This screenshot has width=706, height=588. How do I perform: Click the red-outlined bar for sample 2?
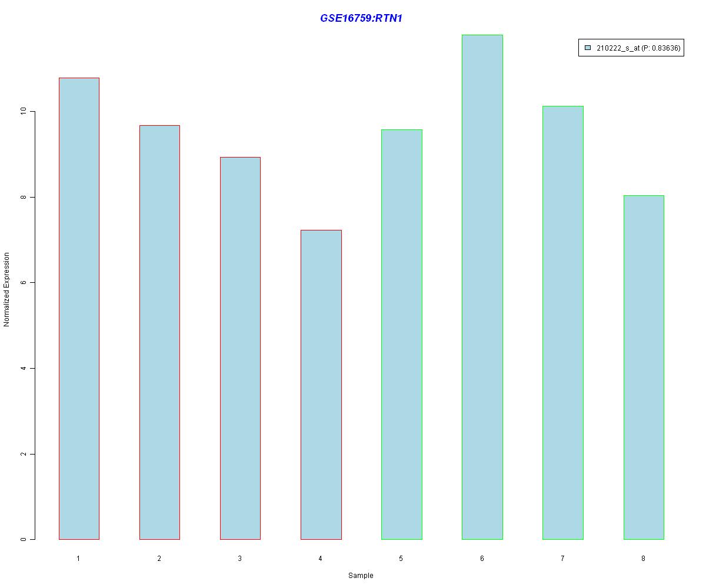(159, 332)
